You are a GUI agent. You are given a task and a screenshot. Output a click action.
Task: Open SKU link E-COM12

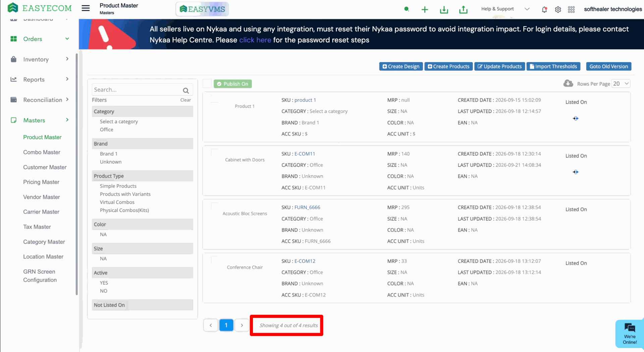pyautogui.click(x=305, y=261)
